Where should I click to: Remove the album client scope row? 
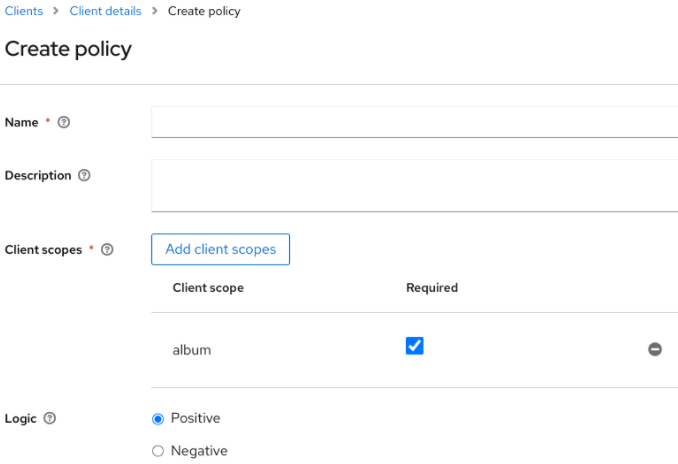point(655,349)
